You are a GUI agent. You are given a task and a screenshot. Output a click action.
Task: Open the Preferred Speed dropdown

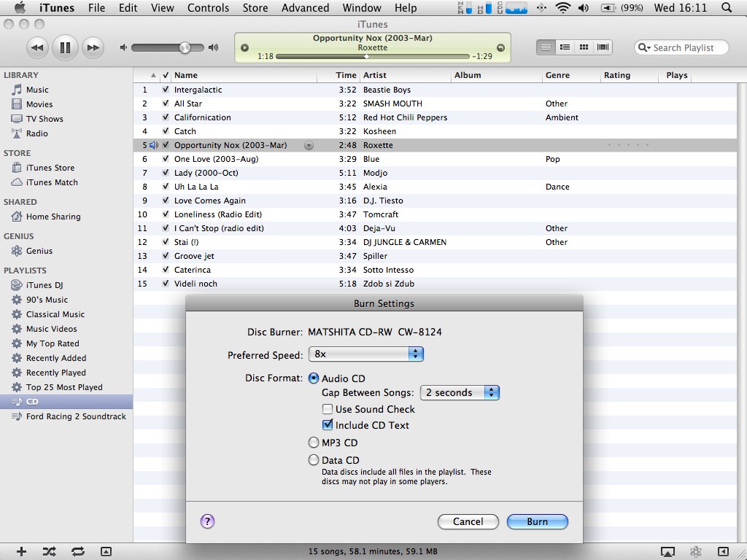[366, 354]
